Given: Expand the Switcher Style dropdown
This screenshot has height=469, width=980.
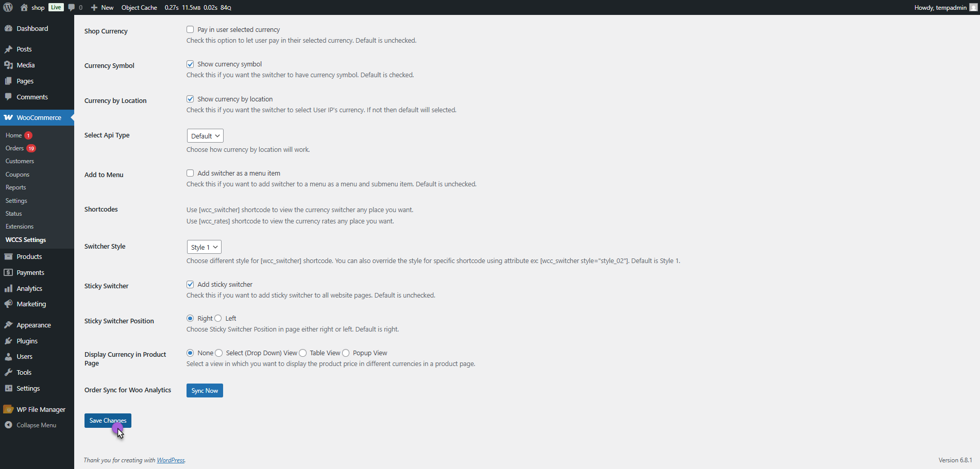Looking at the screenshot, I should pos(204,247).
